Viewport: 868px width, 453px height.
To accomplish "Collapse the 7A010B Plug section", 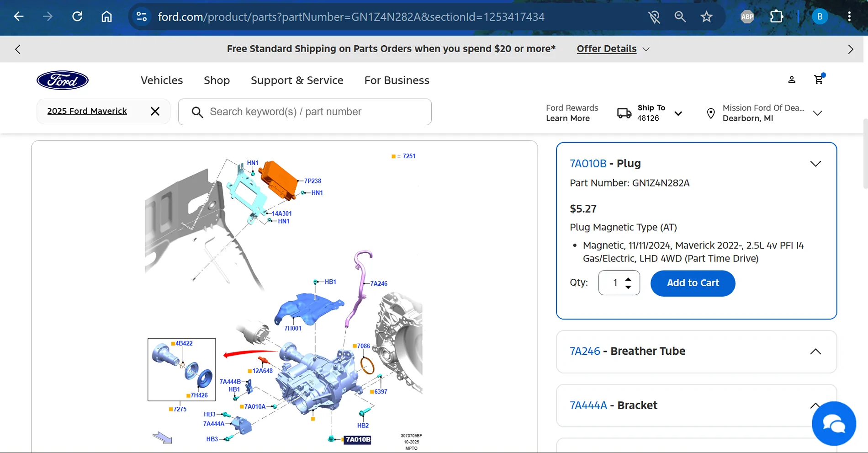I will [815, 164].
